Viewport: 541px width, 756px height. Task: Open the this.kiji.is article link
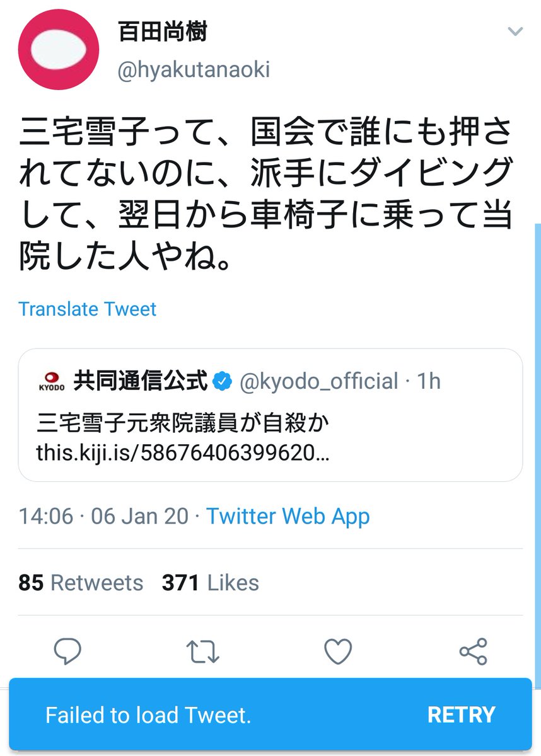pyautogui.click(x=183, y=452)
